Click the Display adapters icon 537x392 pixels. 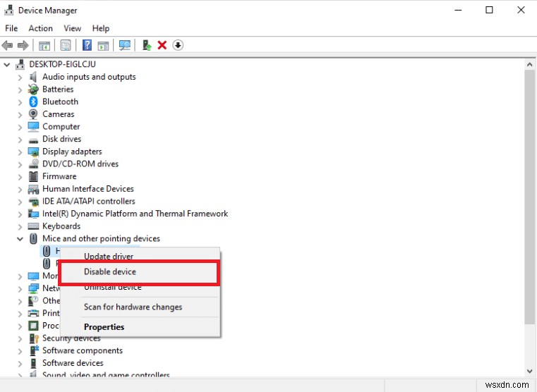(33, 152)
